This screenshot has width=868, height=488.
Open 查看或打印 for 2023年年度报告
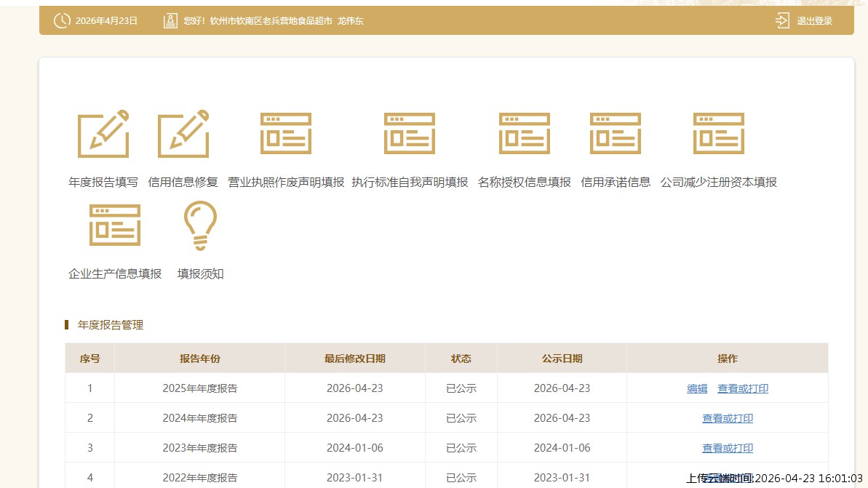coord(728,449)
